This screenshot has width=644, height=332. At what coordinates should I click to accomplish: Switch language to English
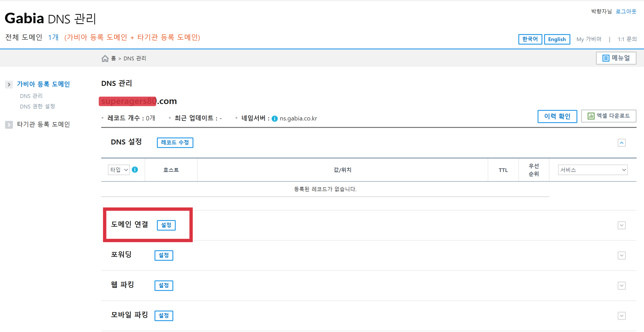(557, 39)
